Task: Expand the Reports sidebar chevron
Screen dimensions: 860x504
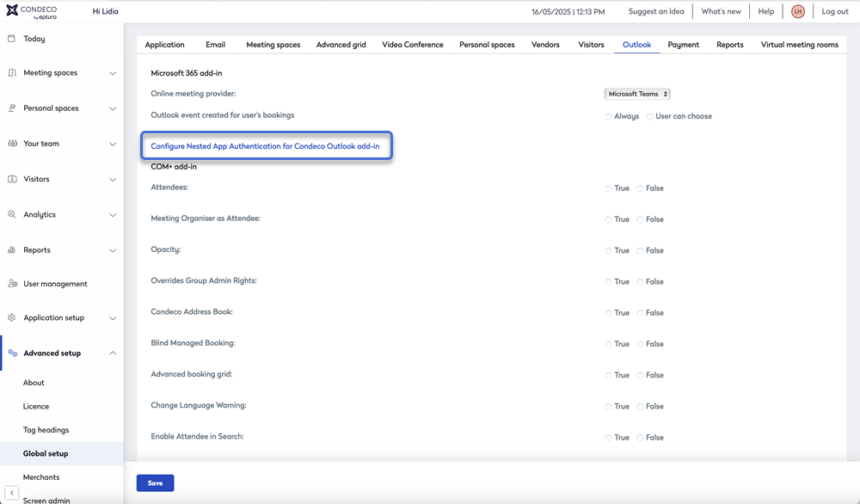Action: pos(113,250)
